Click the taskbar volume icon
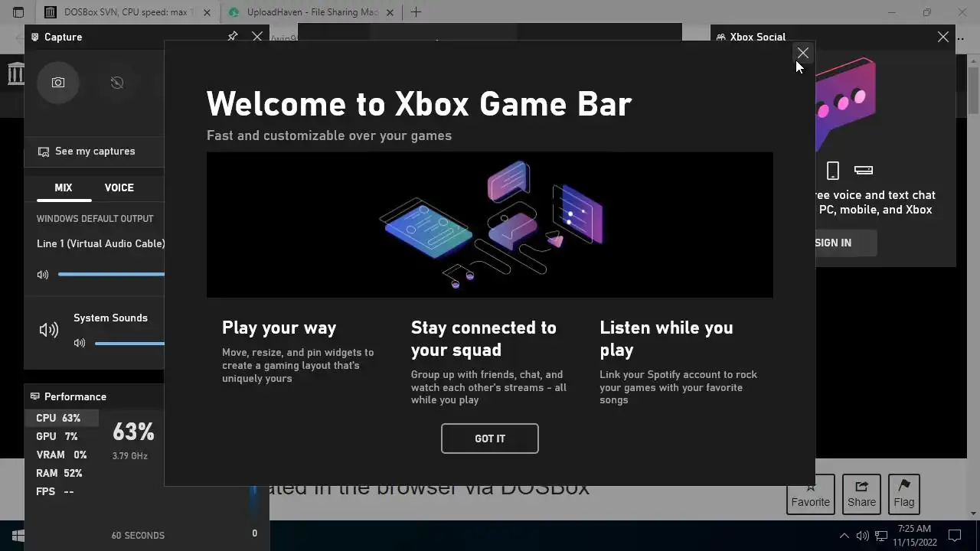Screen dimensions: 980x551 pos(863,536)
